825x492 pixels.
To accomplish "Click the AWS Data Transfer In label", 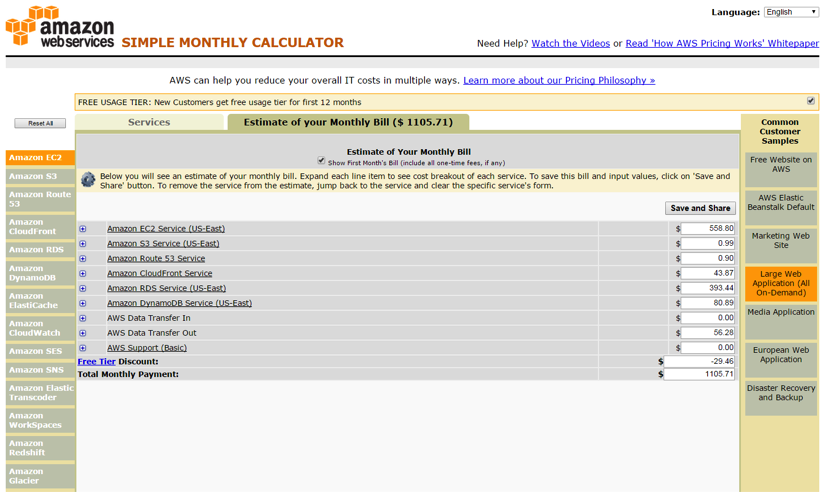I will [149, 318].
